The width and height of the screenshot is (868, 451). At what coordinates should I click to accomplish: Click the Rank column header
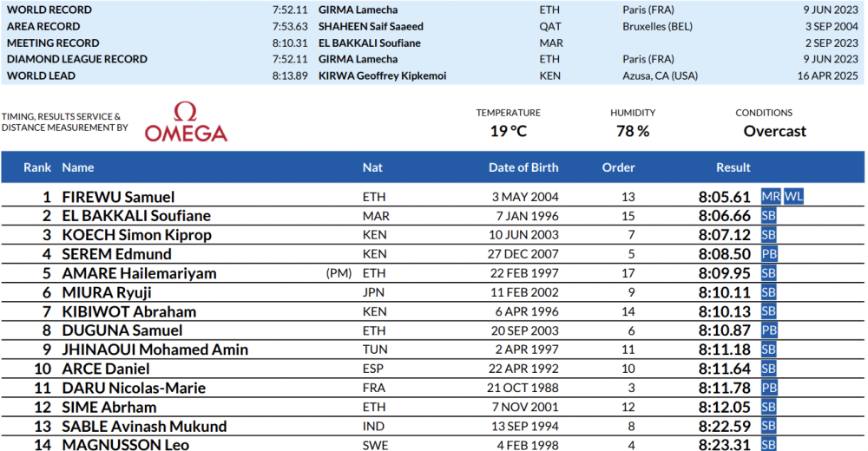click(37, 167)
